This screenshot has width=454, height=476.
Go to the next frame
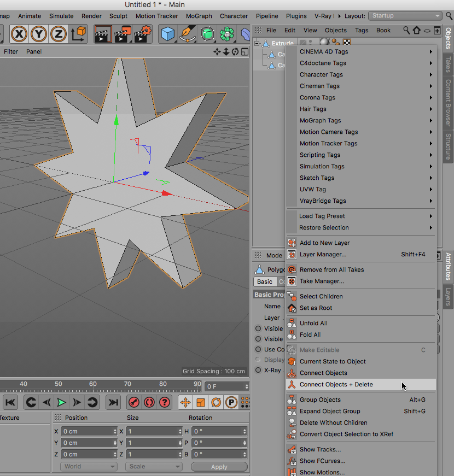77,403
